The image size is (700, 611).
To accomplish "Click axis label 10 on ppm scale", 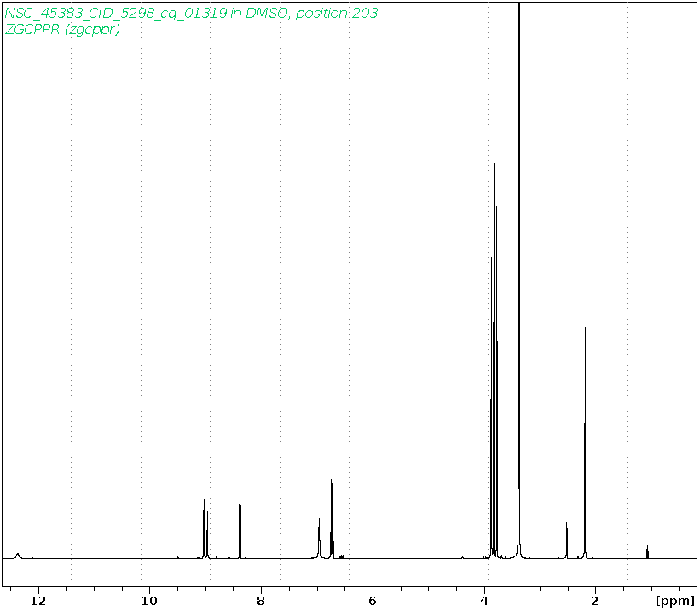I will click(x=149, y=601).
